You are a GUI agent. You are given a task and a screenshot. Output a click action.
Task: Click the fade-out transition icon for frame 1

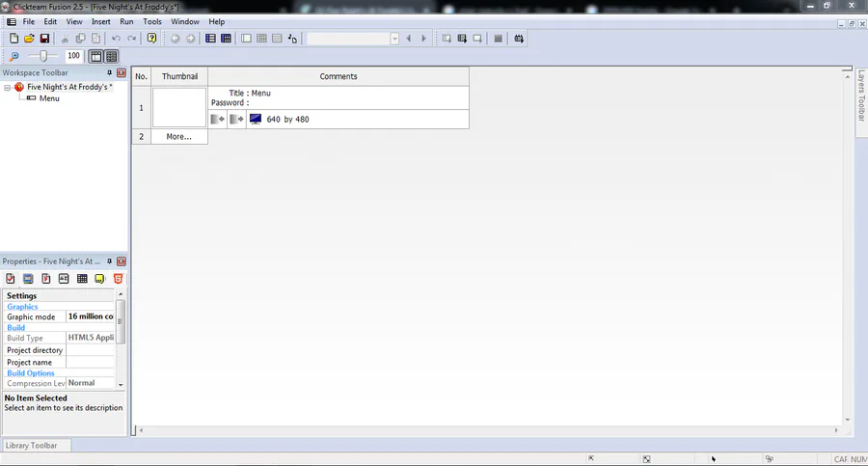[237, 119]
